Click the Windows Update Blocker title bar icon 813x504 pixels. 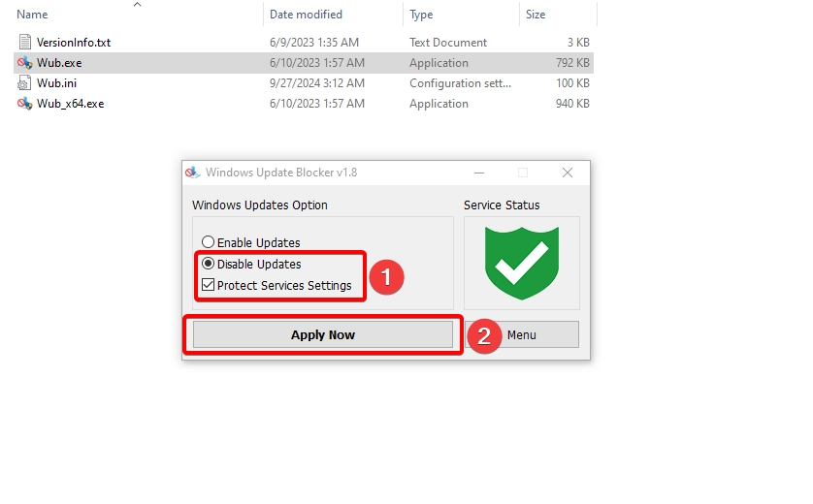pyautogui.click(x=193, y=173)
